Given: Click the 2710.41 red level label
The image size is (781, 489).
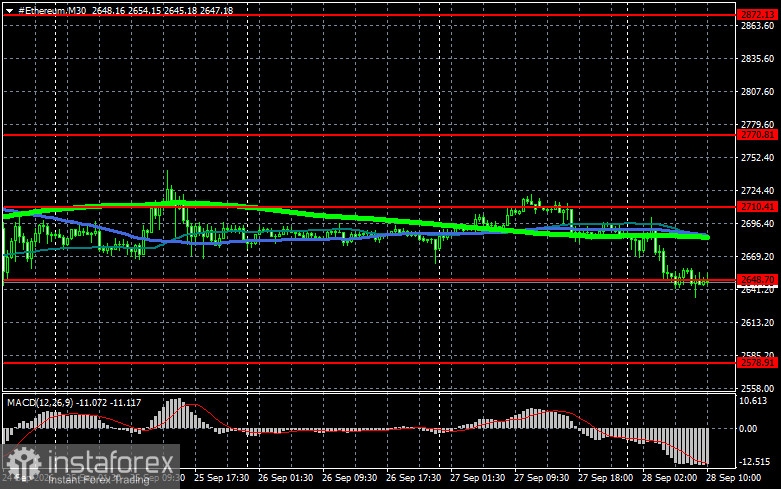Looking at the screenshot, I should pyautogui.click(x=757, y=207).
